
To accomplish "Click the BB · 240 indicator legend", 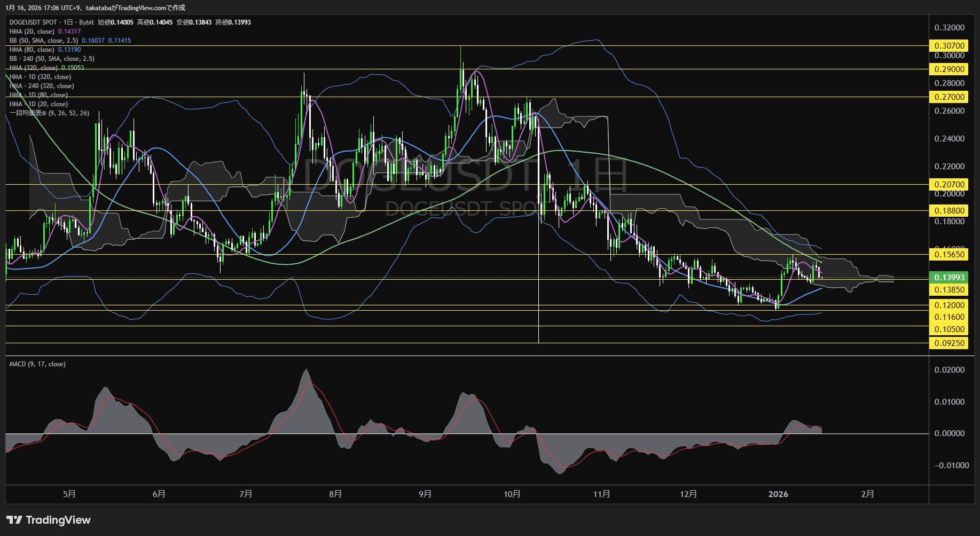I will tap(52, 59).
